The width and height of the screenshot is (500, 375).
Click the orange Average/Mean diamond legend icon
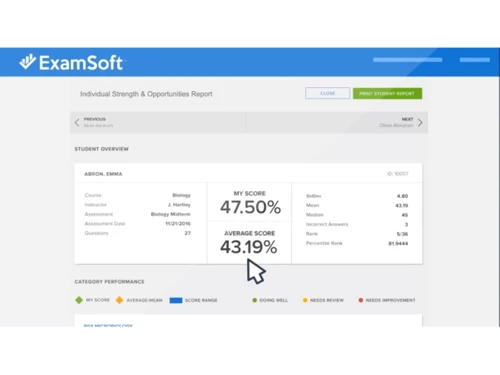pyautogui.click(x=119, y=300)
